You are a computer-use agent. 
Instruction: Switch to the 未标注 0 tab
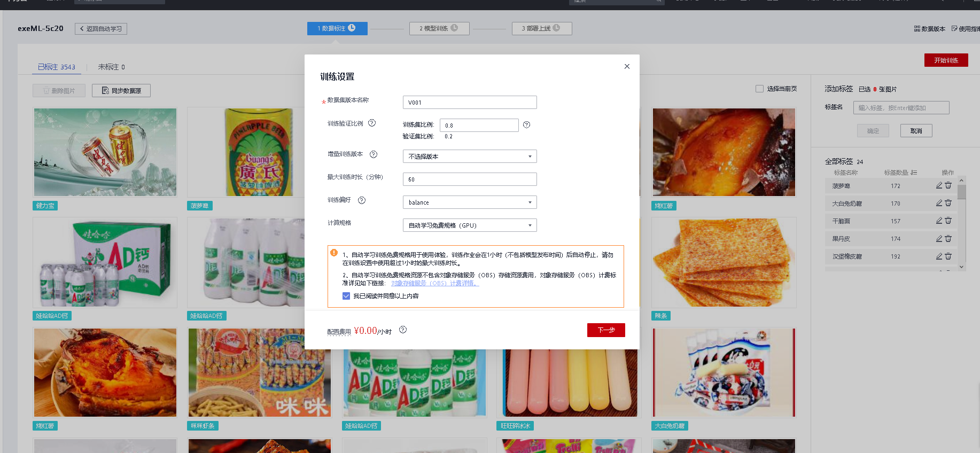(x=111, y=67)
